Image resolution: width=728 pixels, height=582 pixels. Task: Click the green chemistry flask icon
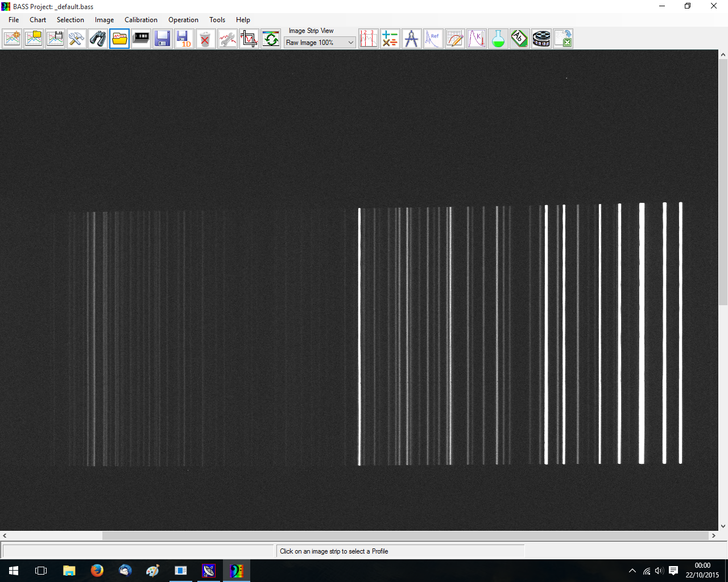point(498,39)
